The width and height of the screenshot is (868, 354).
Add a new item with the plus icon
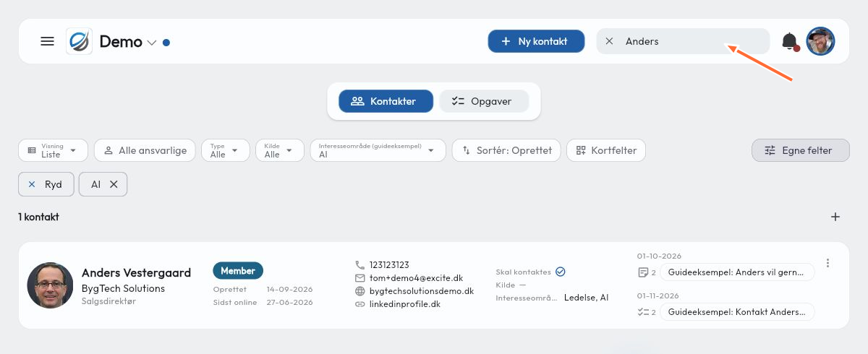click(x=835, y=217)
